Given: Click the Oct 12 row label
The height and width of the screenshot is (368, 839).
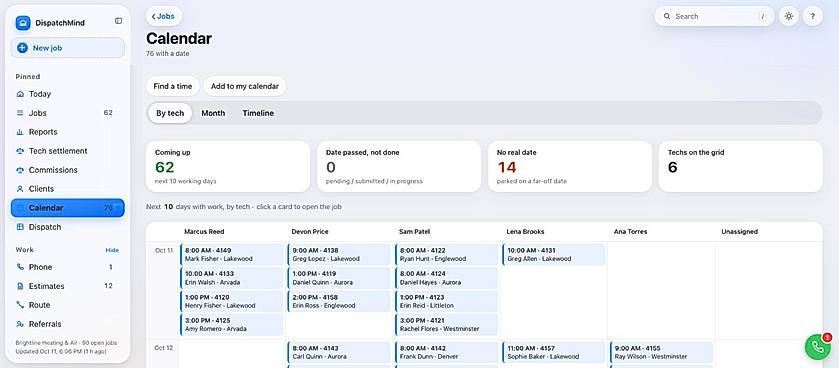Looking at the screenshot, I should pos(164,348).
